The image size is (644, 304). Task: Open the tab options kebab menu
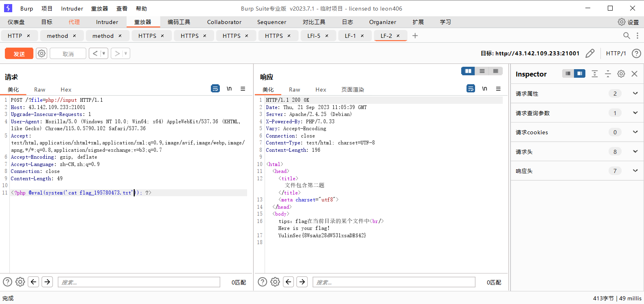coord(637,36)
